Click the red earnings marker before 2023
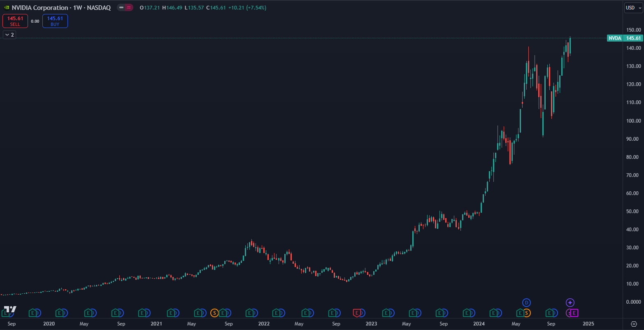 357,313
